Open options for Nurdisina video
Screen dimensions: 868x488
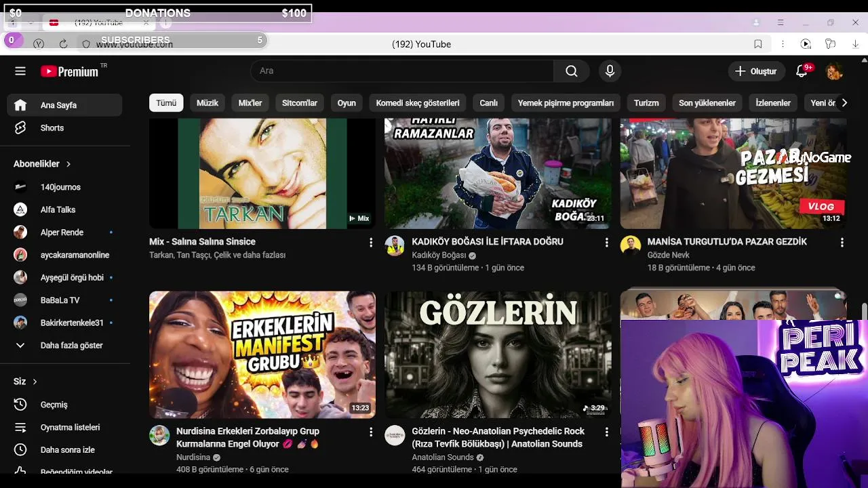pyautogui.click(x=370, y=432)
